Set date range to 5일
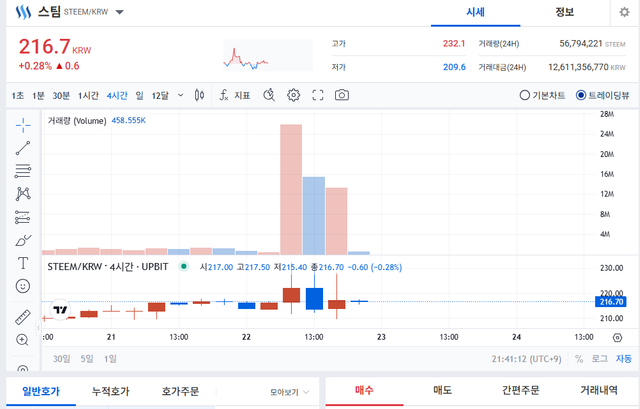The height and width of the screenshot is (409, 640). (x=87, y=359)
